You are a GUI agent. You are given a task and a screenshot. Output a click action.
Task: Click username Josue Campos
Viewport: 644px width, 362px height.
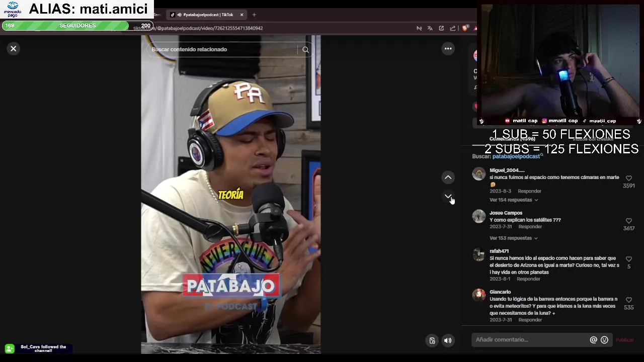[x=506, y=213]
